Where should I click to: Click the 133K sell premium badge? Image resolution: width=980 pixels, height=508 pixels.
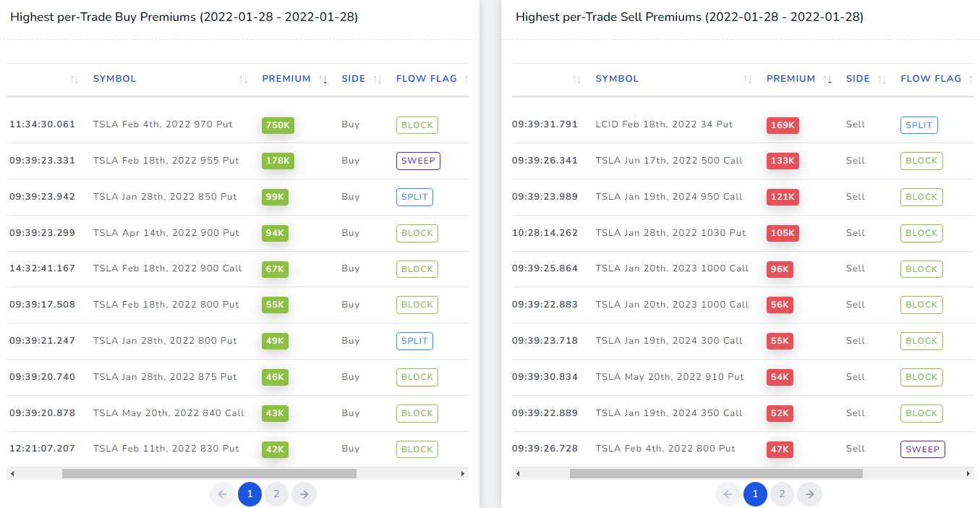coord(783,161)
